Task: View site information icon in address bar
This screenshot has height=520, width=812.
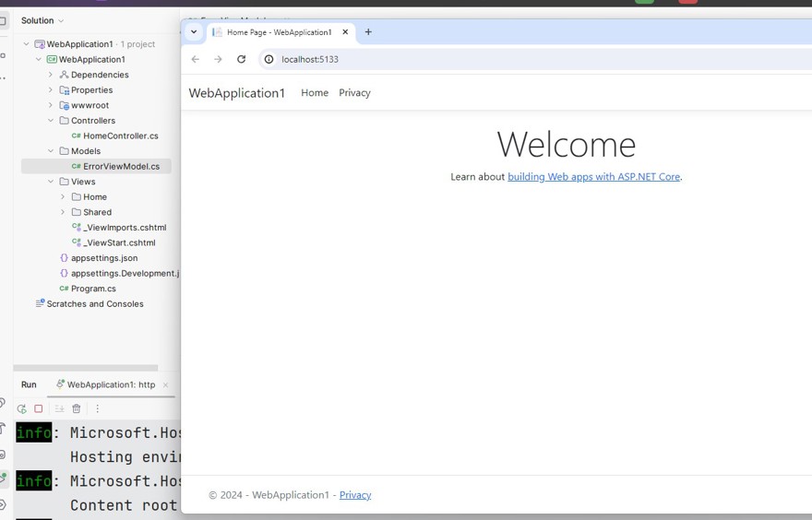Action: point(269,59)
